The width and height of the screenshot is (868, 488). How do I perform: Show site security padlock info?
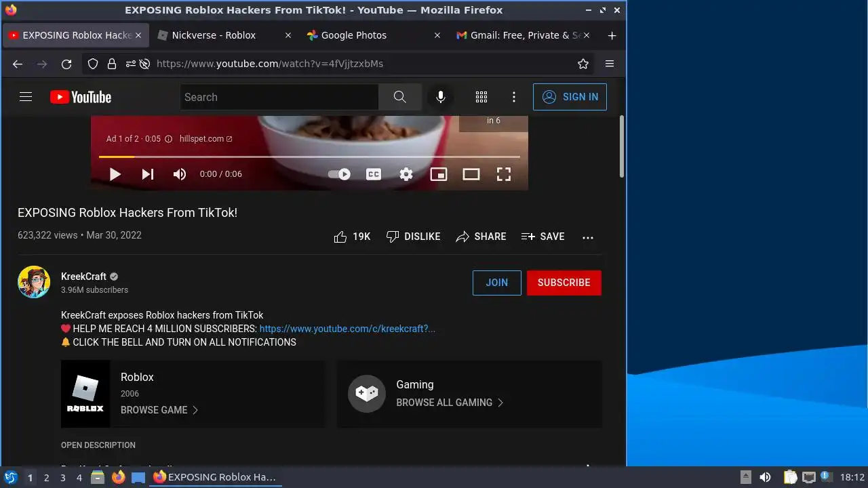112,64
